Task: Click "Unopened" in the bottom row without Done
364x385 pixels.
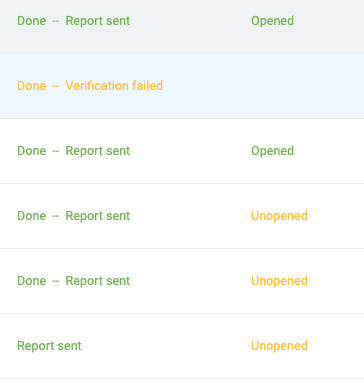Action: click(x=279, y=346)
